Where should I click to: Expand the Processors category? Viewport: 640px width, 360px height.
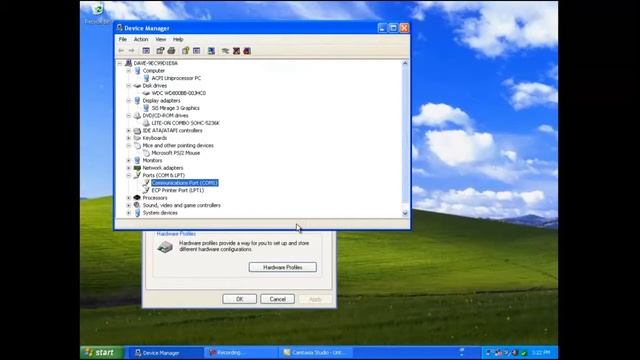point(129,198)
